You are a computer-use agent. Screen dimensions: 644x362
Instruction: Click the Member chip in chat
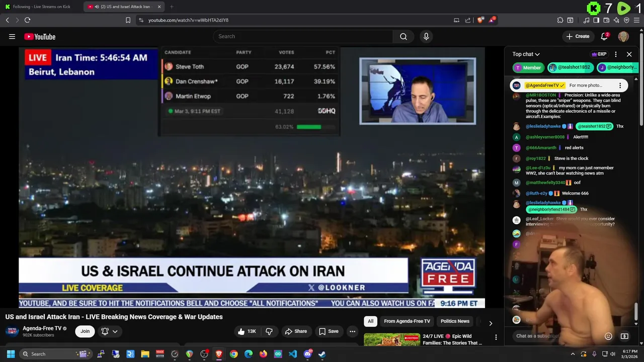point(528,67)
